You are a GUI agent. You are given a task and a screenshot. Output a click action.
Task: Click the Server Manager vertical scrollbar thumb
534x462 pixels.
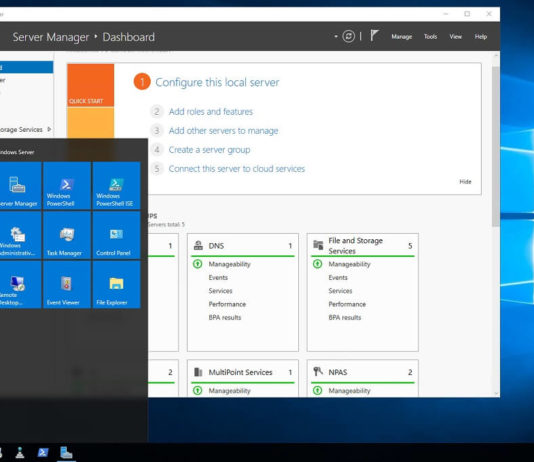point(496,146)
